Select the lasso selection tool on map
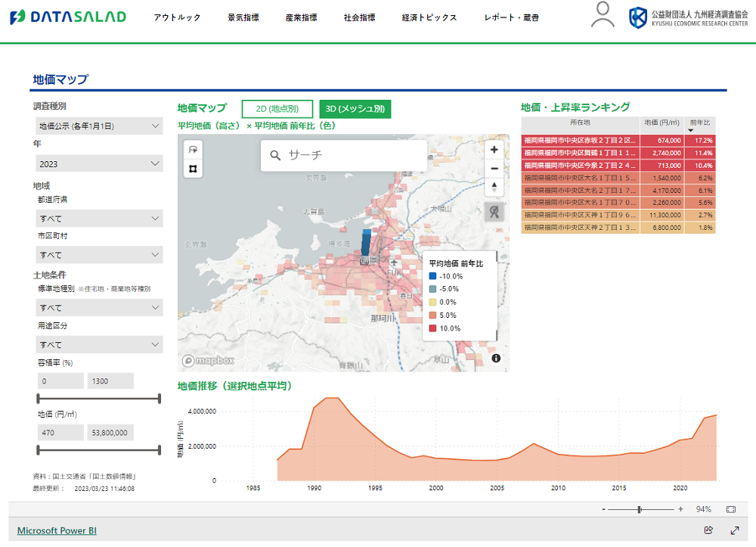Screen dimensions: 756x547 coord(193,150)
